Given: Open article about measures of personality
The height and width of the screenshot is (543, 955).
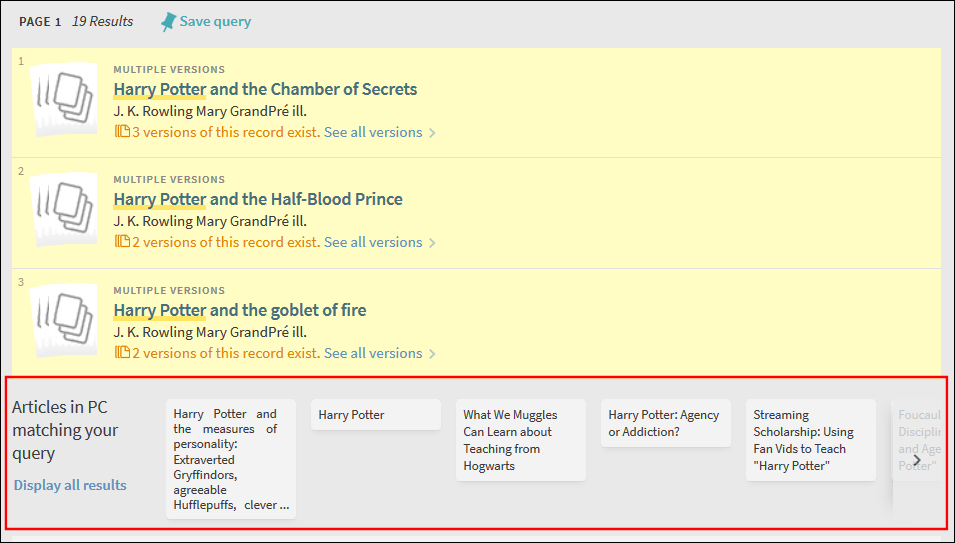Looking at the screenshot, I should (231, 459).
